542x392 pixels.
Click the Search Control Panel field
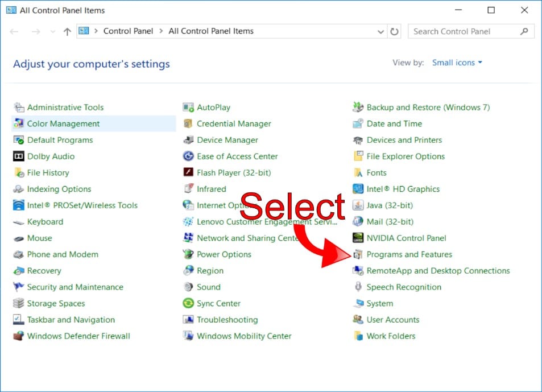click(464, 31)
